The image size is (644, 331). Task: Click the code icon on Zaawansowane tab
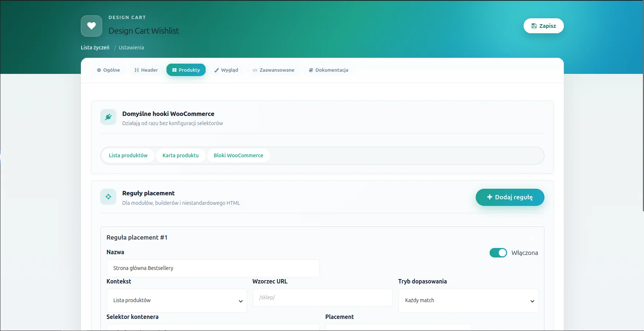coord(255,70)
